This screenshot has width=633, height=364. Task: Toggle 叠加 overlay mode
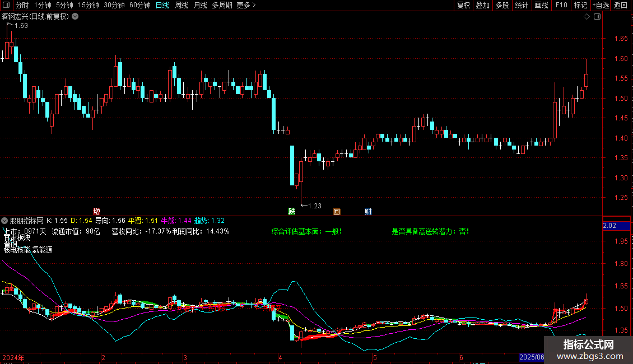482,5
